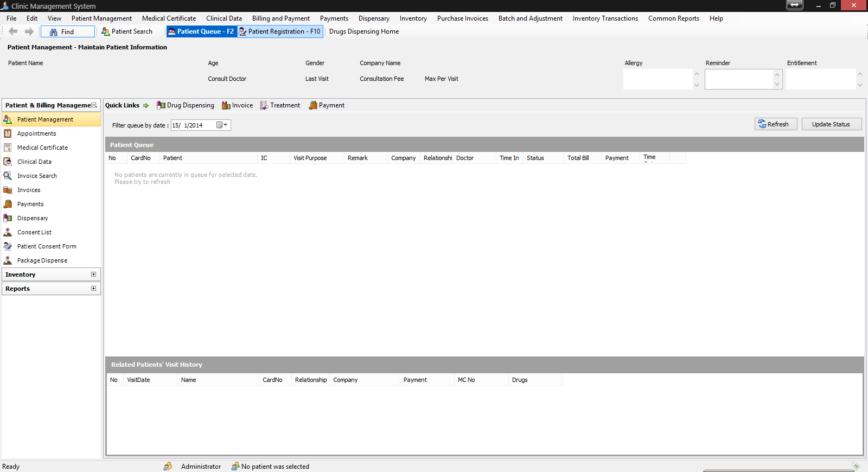The height and width of the screenshot is (472, 868).
Task: Open the Common Reports menu
Action: click(x=674, y=18)
